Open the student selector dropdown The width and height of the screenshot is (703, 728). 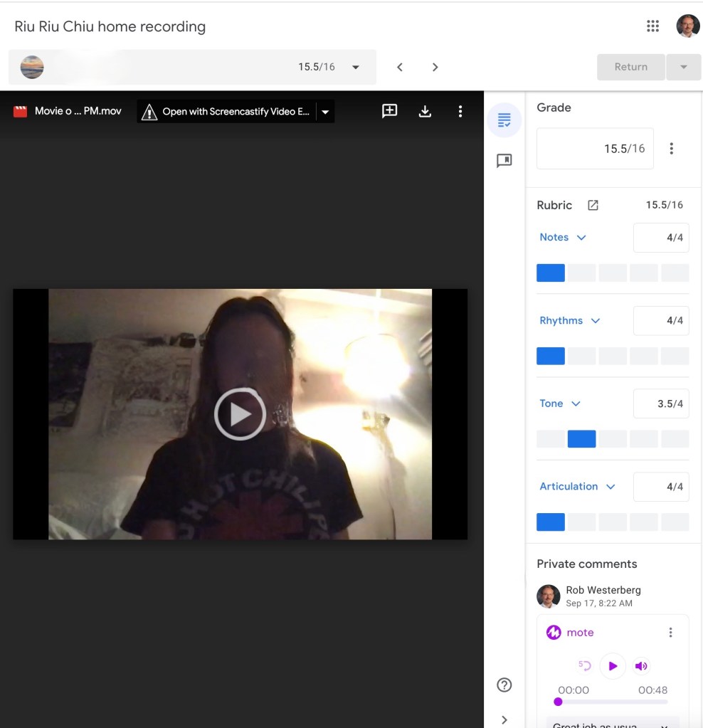(x=356, y=67)
